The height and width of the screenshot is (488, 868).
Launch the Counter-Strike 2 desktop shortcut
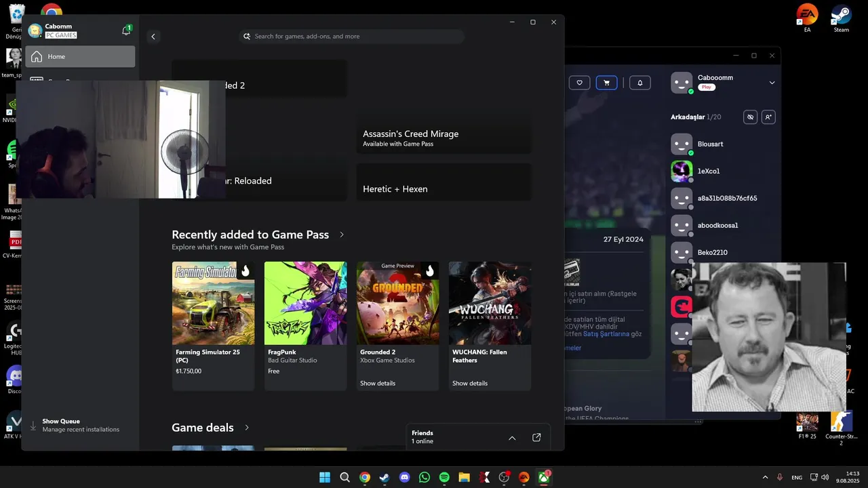coord(841,428)
